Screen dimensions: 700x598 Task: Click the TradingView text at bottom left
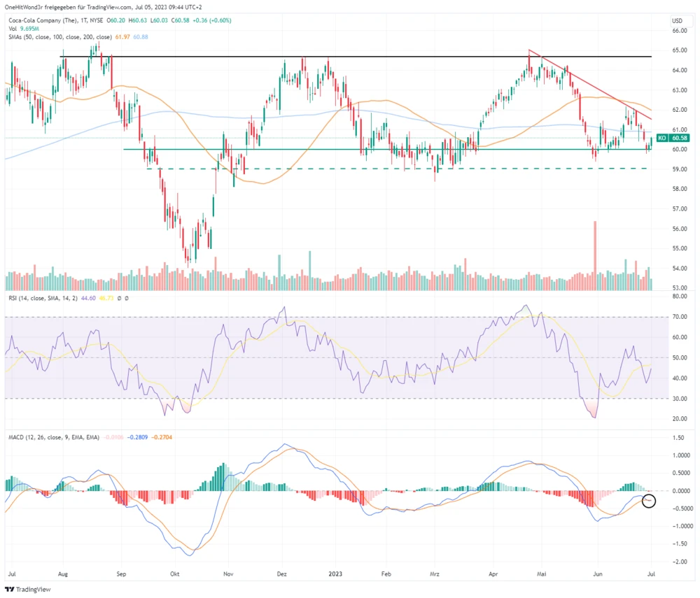click(33, 589)
